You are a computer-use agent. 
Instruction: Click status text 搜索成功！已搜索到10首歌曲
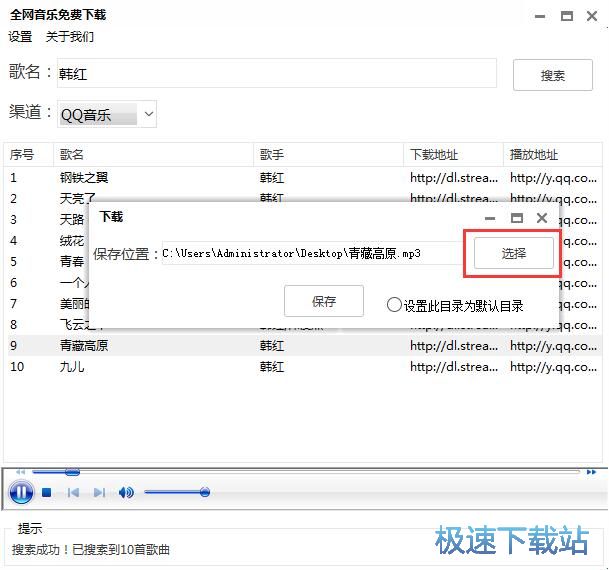point(91,549)
